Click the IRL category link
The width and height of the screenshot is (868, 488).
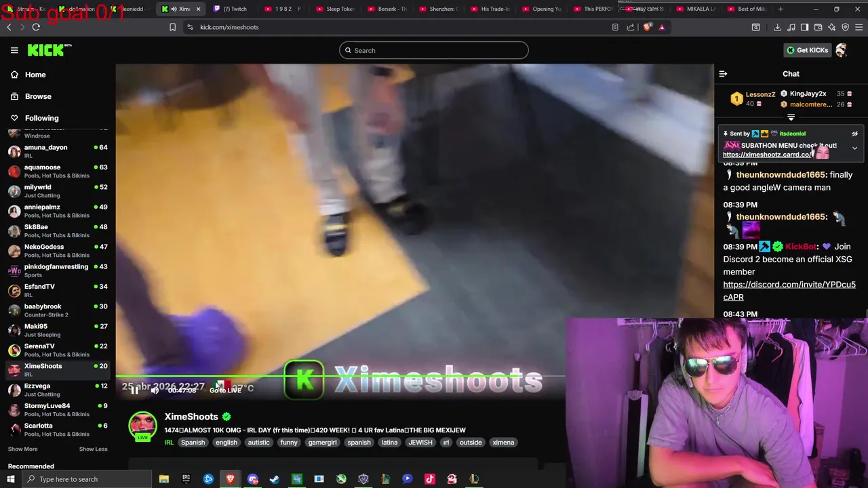pyautogui.click(x=169, y=443)
